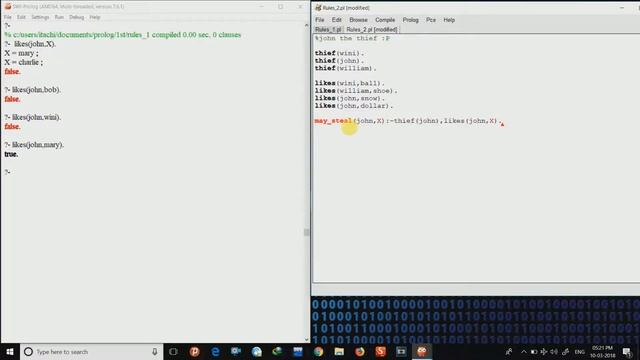Open Help menu in the editor window
640x360 pixels.
tap(449, 20)
